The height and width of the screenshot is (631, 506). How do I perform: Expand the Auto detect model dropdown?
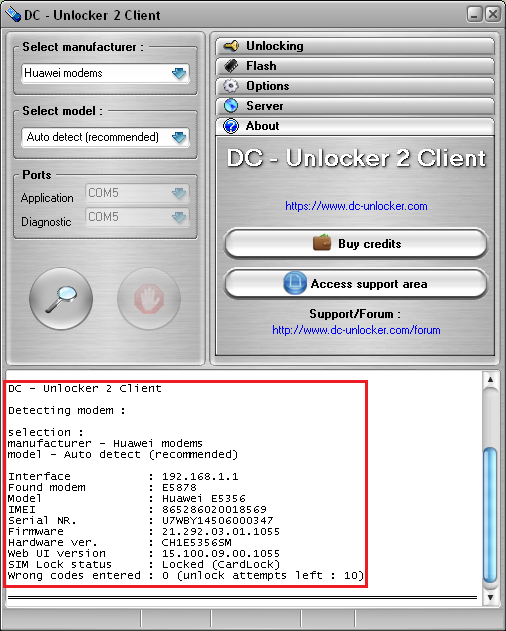[x=105, y=137]
